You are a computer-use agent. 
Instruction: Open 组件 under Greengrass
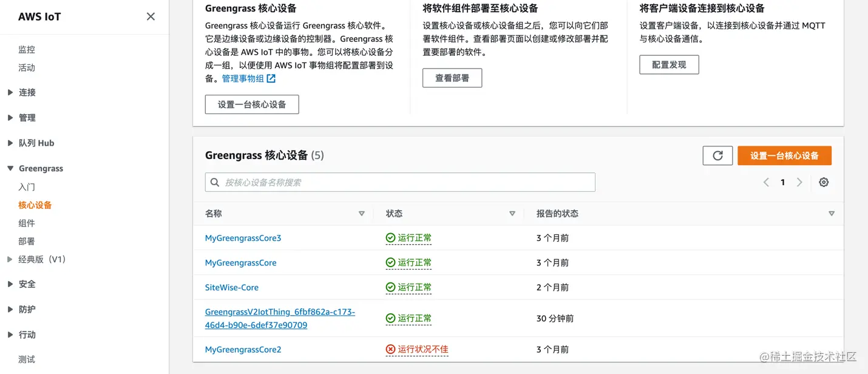[27, 223]
